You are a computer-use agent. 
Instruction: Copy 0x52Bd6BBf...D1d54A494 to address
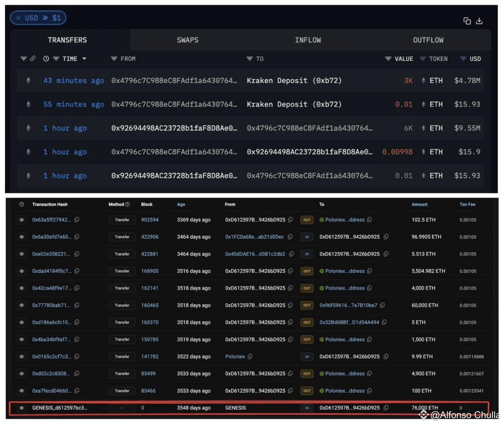[x=384, y=322]
